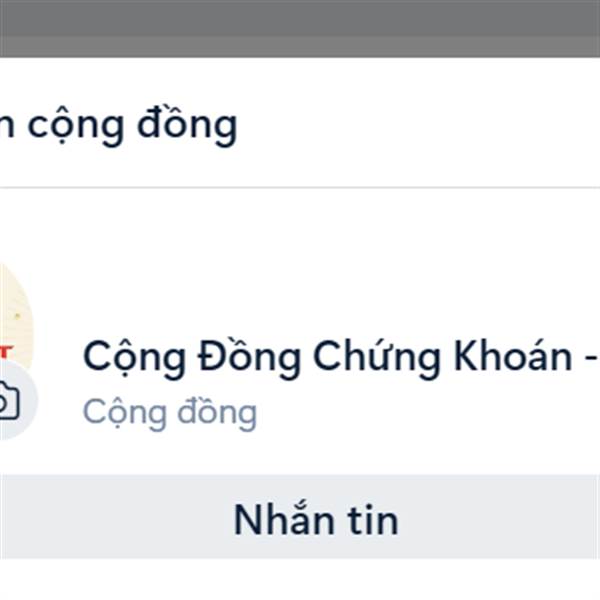Click the gray Cộng đồng subtitle label
The image size is (600, 600).
170,413
